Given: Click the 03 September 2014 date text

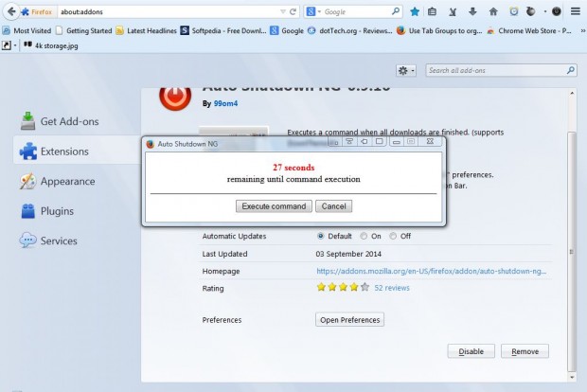Looking at the screenshot, I should [348, 254].
